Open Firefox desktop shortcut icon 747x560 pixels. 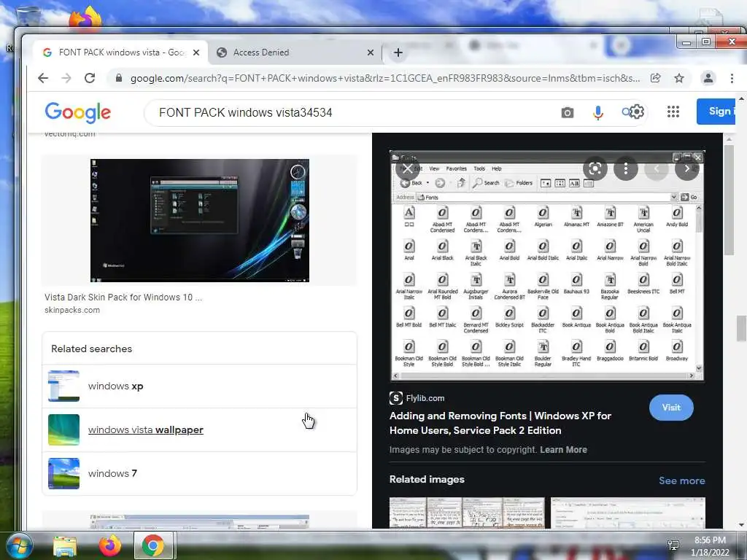click(x=85, y=19)
